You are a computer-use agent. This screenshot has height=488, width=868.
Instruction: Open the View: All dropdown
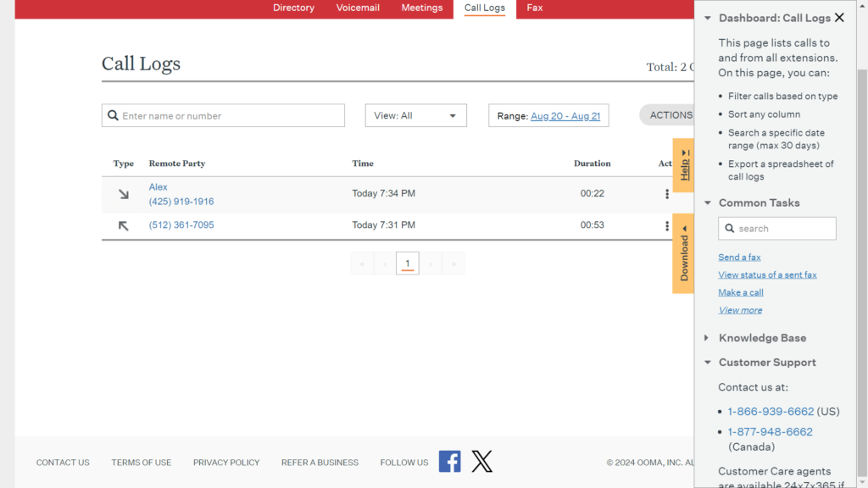pos(415,116)
